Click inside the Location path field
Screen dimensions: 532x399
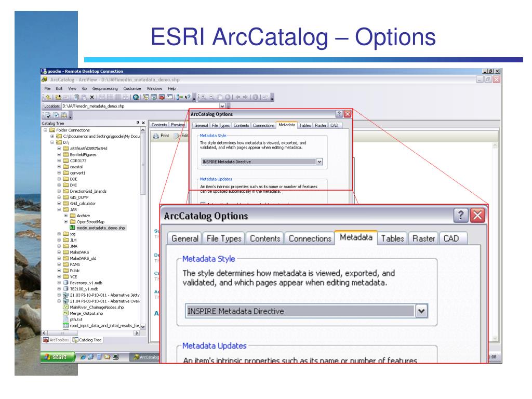[x=140, y=106]
